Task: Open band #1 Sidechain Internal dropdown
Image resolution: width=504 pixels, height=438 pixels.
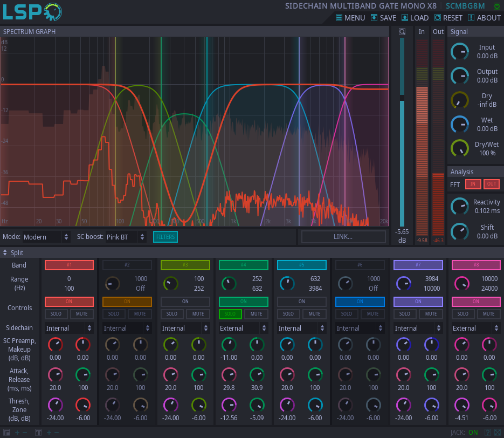Action: pos(69,328)
